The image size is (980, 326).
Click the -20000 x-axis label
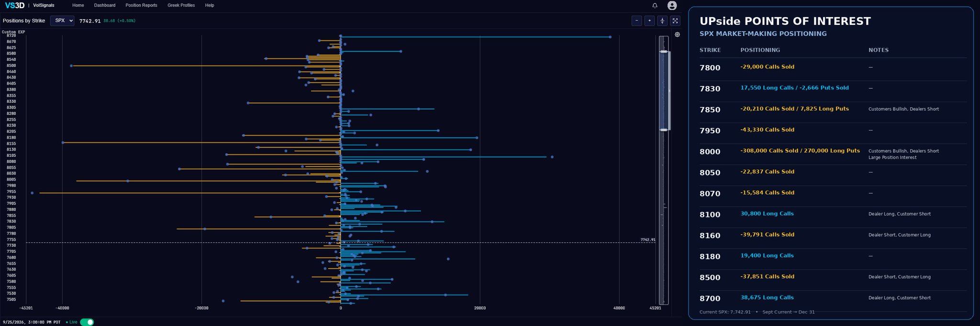[x=201, y=308]
